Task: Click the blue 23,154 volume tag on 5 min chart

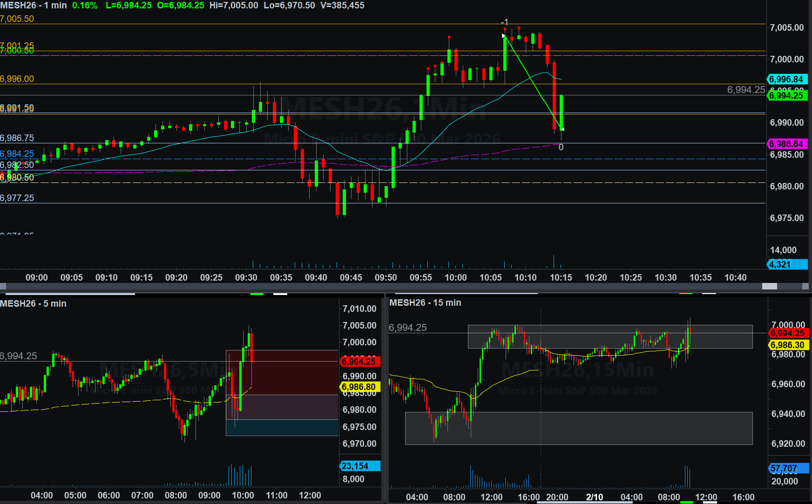Action: [x=359, y=466]
